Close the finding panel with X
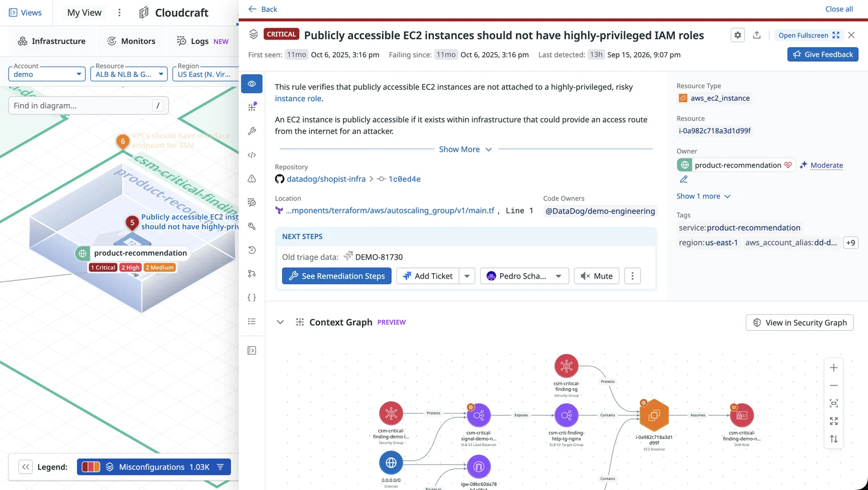Image resolution: width=868 pixels, height=490 pixels. coord(851,35)
